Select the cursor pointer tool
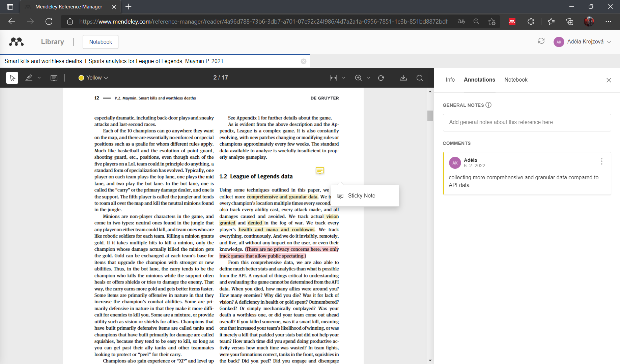Screen dimensions: 620x364 coord(12,78)
